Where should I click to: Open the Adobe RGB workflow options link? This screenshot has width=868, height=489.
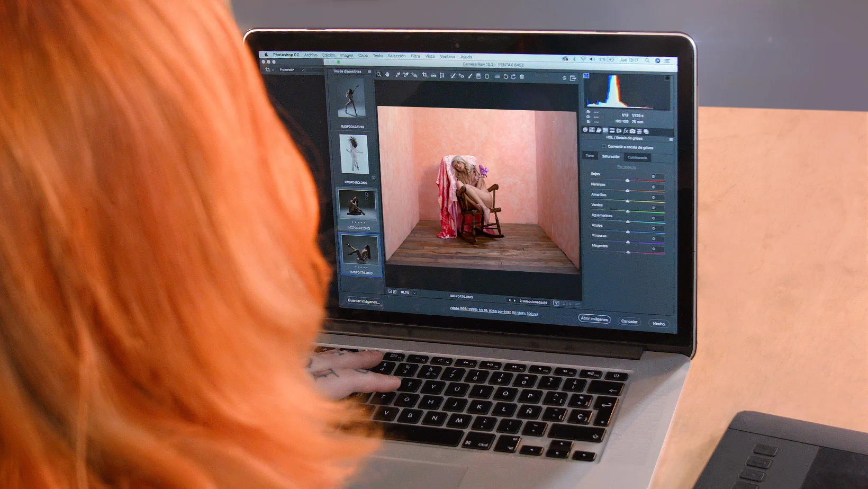pyautogui.click(x=494, y=311)
